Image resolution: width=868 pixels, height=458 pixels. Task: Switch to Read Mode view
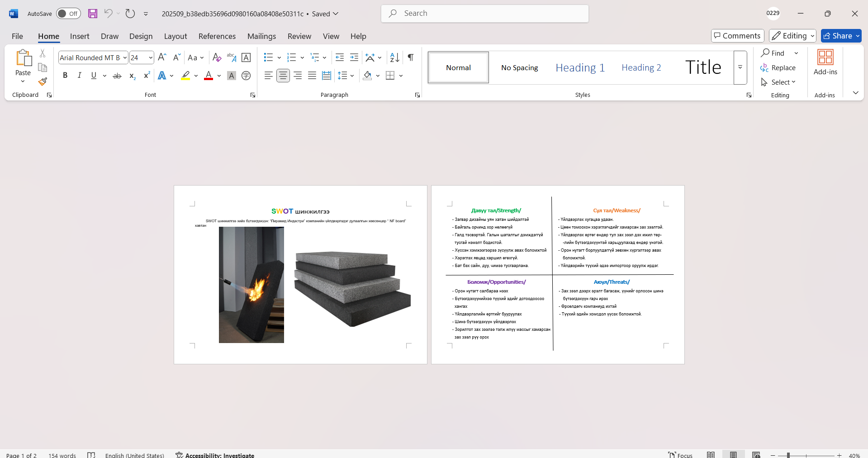tap(711, 455)
